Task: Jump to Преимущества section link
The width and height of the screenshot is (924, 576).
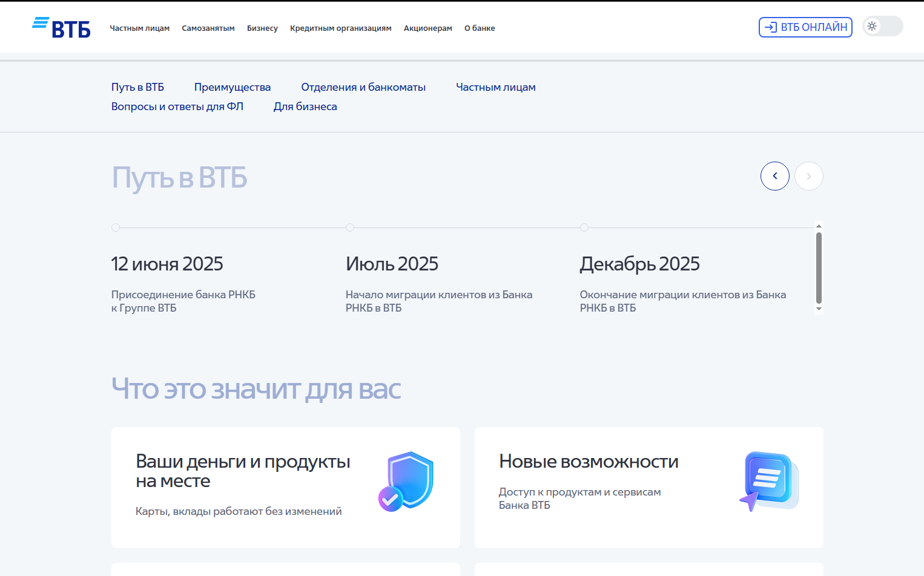Action: click(233, 87)
